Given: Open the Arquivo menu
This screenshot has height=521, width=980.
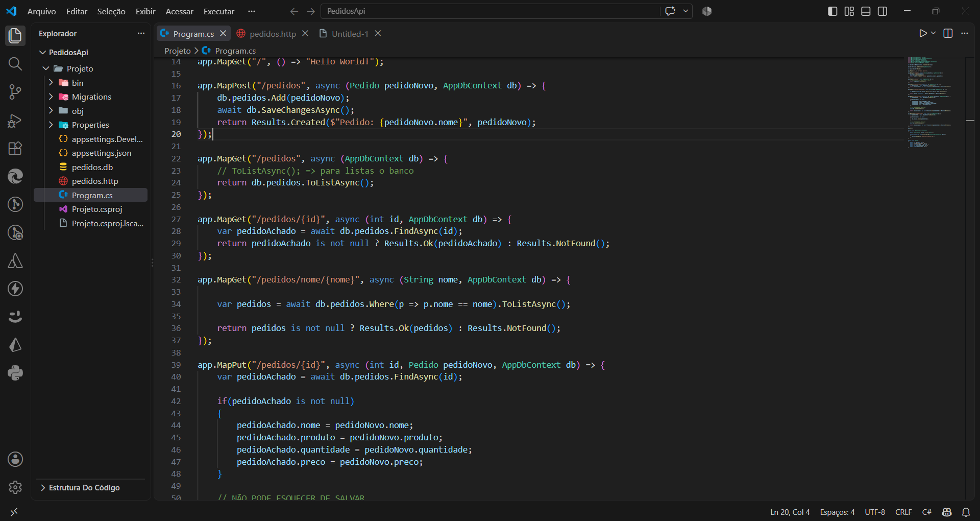Looking at the screenshot, I should [x=41, y=11].
